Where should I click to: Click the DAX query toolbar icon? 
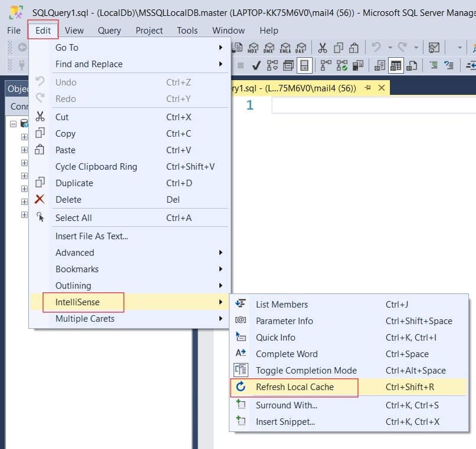(x=301, y=48)
